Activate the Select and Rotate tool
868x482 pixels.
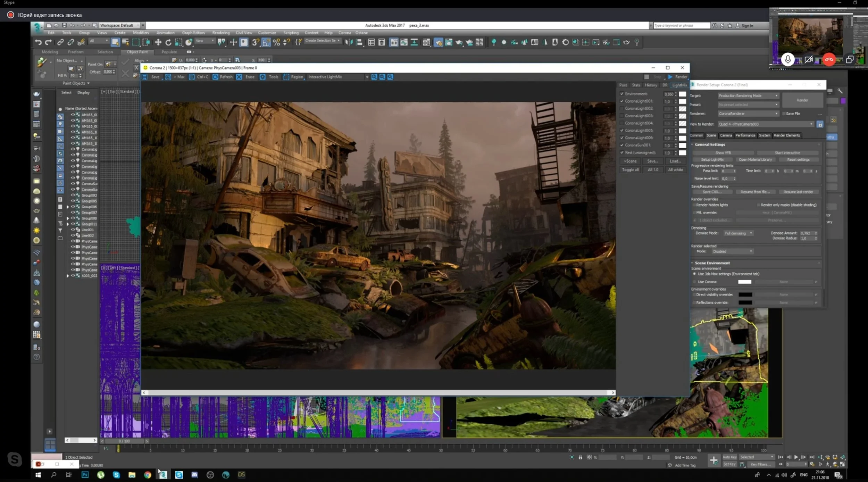[x=168, y=42]
